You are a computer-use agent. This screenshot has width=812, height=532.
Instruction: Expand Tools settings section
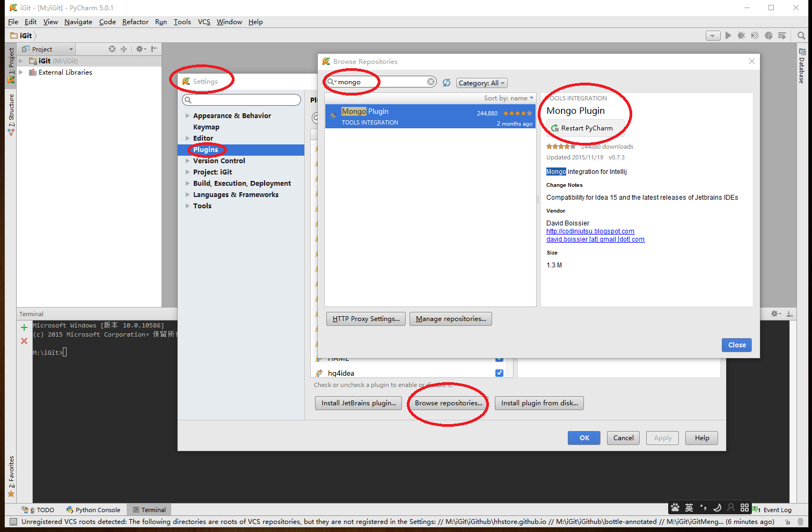187,206
